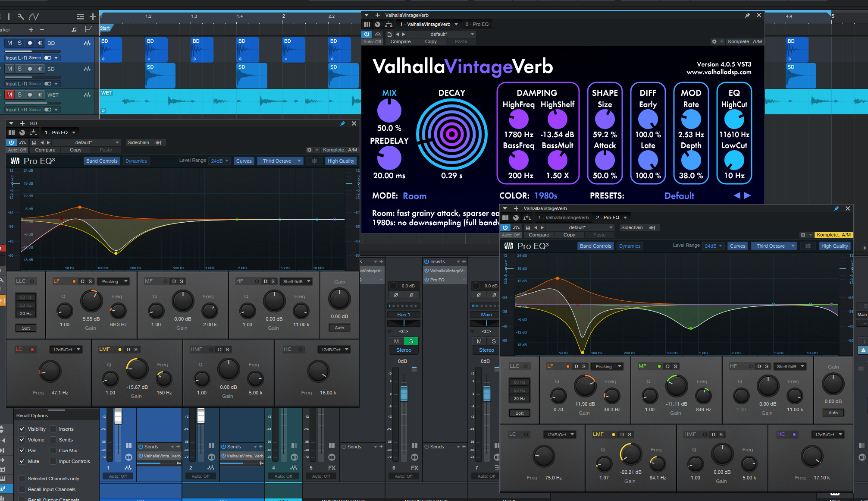Bypass the BD Pro EQ with power button
The image size is (868, 501).
(12, 142)
